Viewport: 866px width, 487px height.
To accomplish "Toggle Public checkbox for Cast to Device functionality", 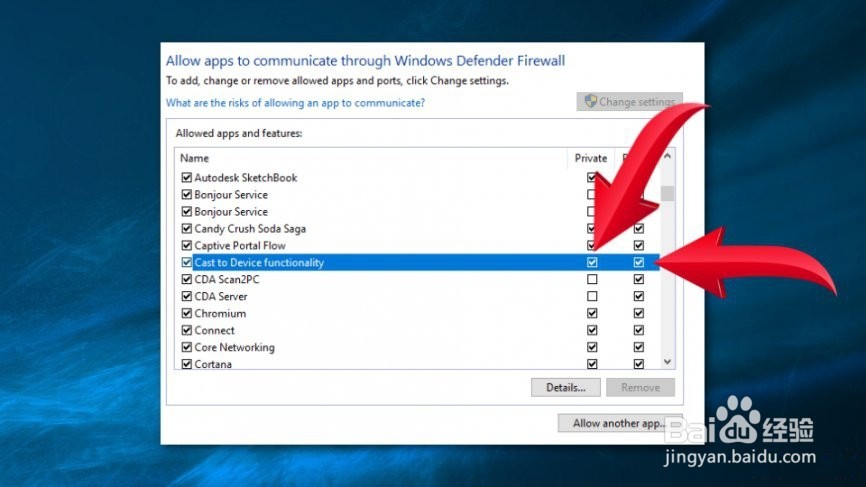I will click(x=638, y=262).
